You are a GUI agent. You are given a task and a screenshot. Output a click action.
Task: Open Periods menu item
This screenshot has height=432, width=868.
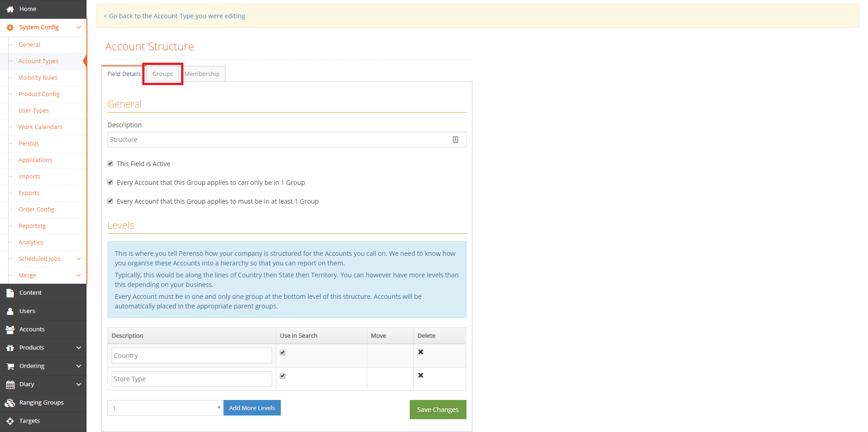29,143
